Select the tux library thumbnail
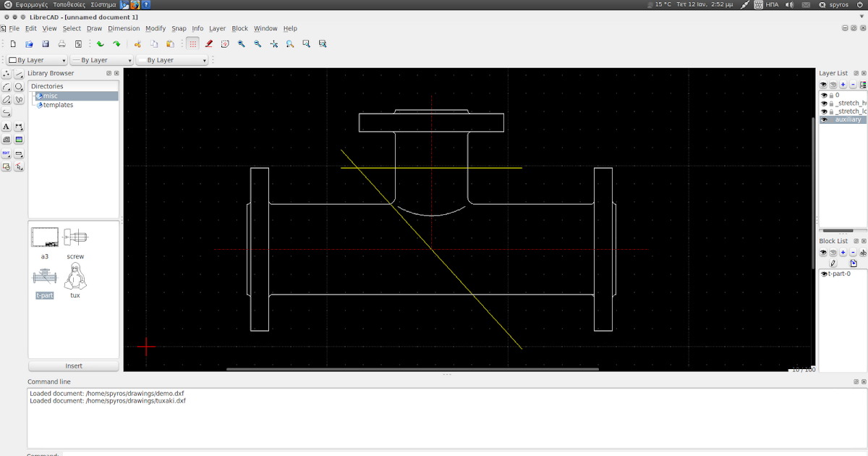This screenshot has width=868, height=456. [x=75, y=281]
